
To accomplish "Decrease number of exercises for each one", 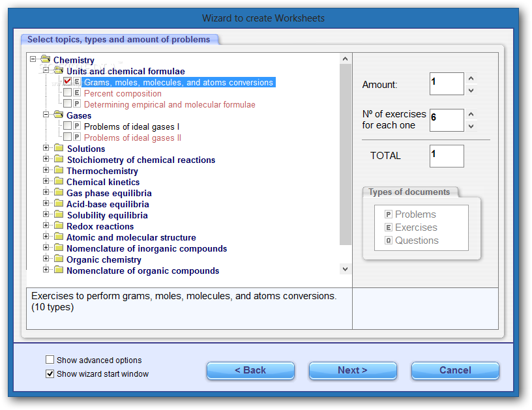I will pyautogui.click(x=471, y=126).
